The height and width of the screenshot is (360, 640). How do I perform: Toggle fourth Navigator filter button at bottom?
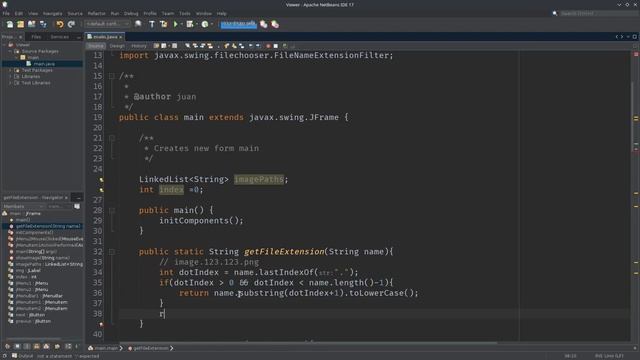(x=37, y=346)
